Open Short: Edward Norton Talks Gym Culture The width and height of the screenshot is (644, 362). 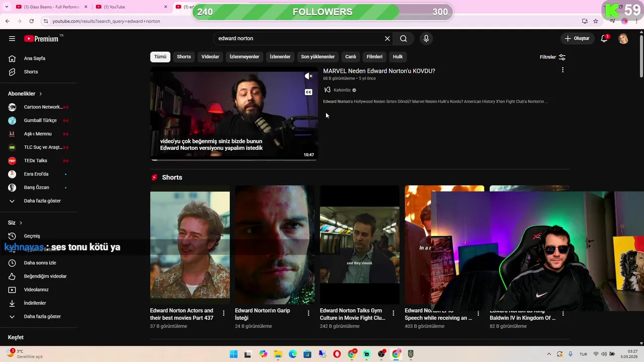click(x=360, y=244)
